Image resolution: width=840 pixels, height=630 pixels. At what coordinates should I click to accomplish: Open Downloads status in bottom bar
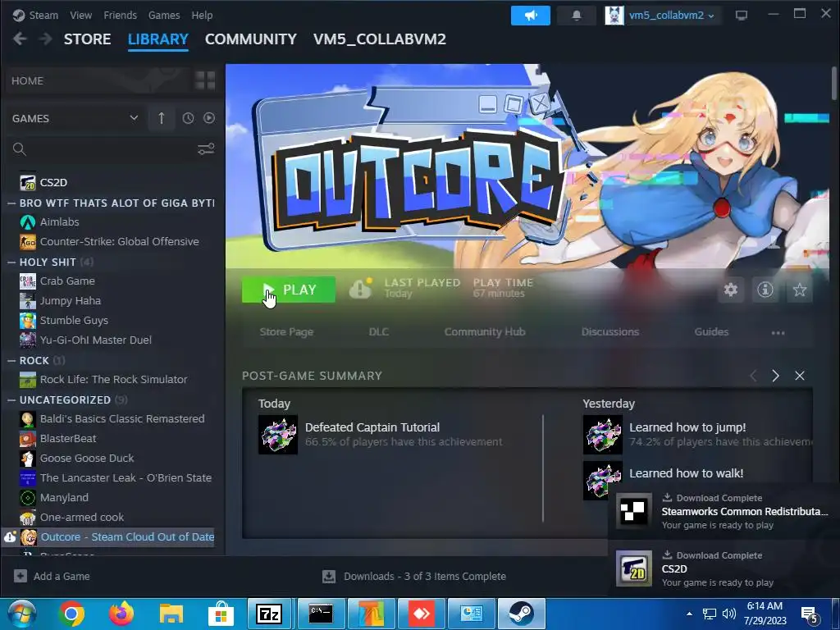point(414,576)
